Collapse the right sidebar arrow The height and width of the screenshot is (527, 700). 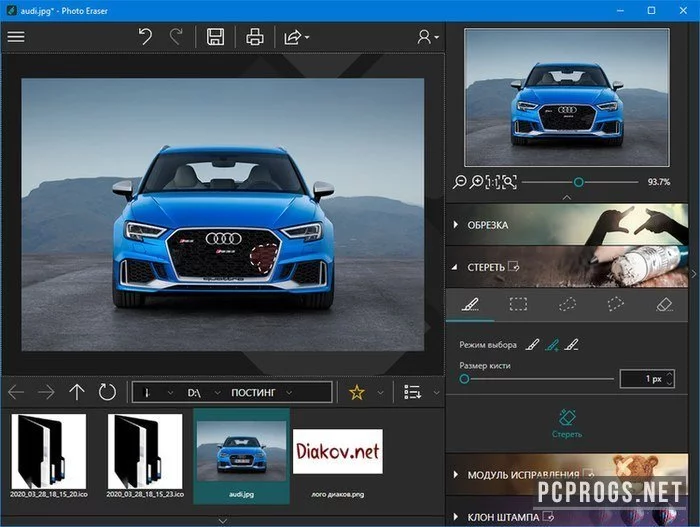coord(694,274)
